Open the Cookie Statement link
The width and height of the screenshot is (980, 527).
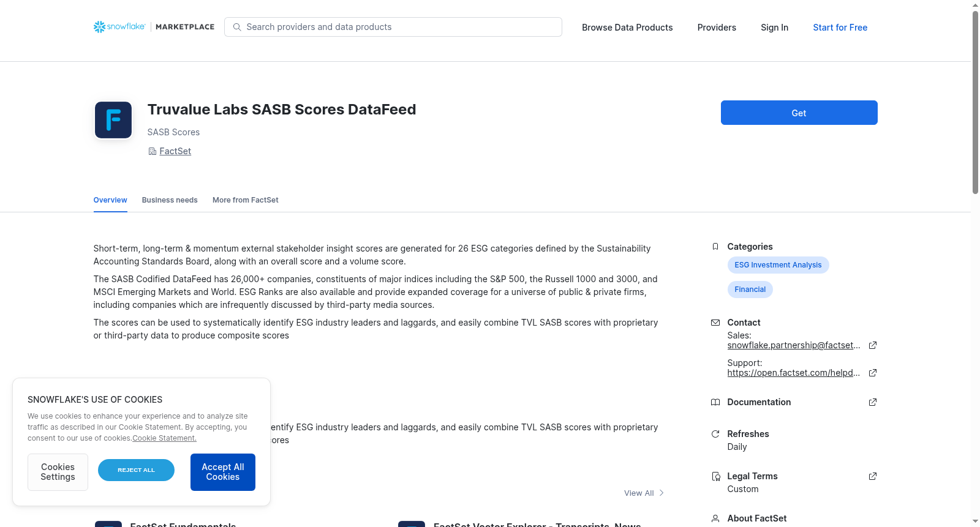(164, 438)
